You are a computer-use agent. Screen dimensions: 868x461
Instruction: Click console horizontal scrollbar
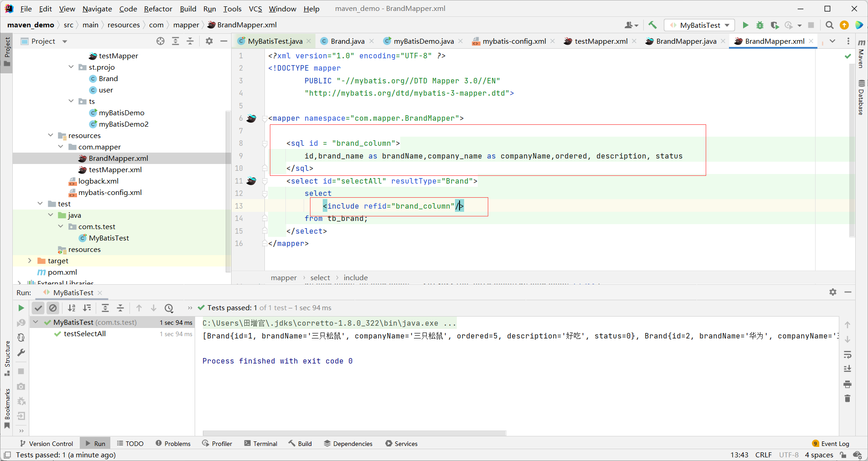tap(354, 432)
